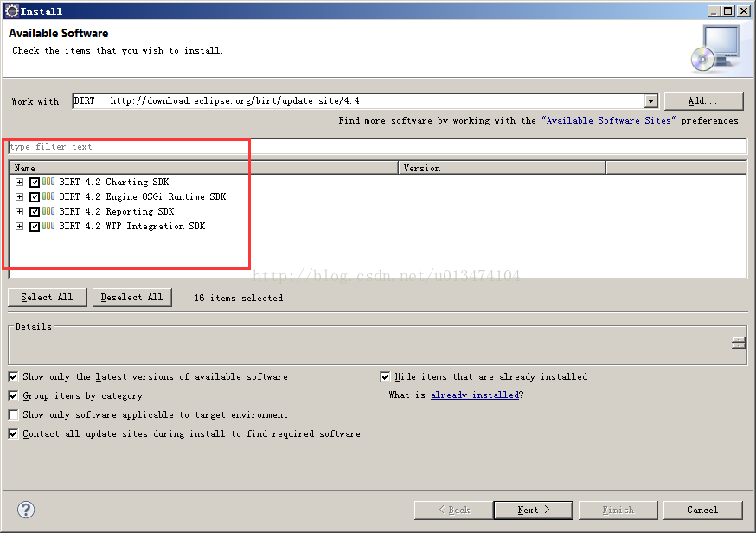Viewport: 756px width, 533px height.
Task: Open the Work with dropdown arrow
Action: coord(650,101)
